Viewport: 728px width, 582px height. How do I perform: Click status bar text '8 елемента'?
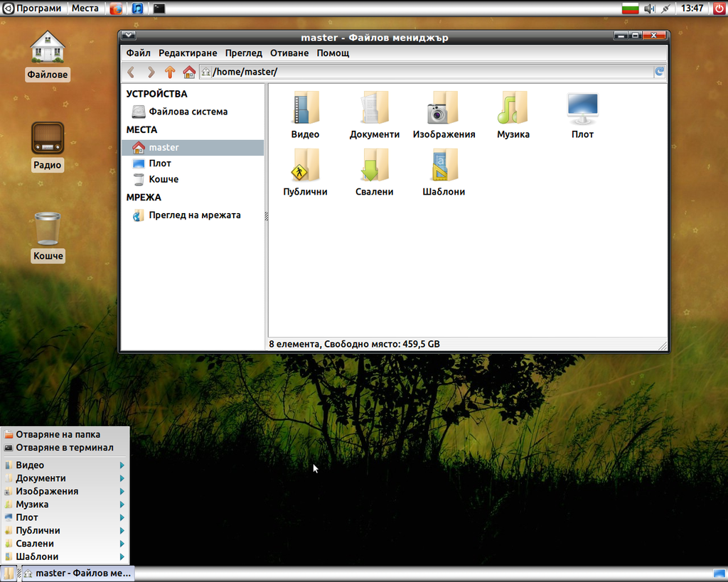click(x=294, y=345)
